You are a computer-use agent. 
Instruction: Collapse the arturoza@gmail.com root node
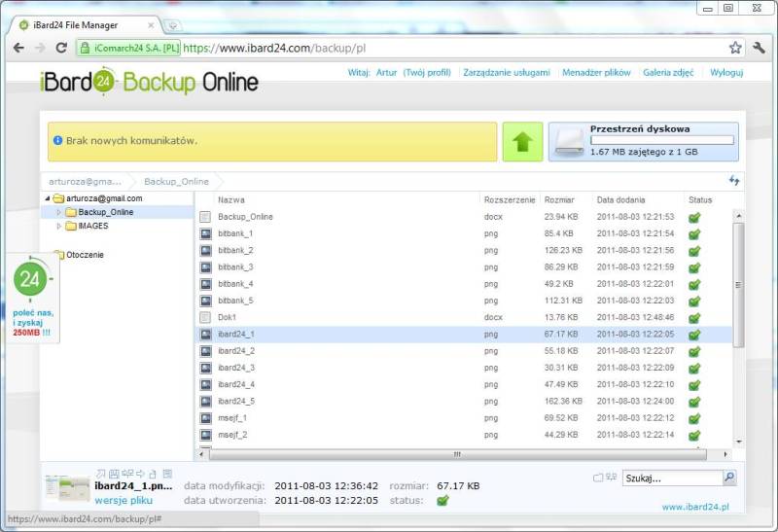point(47,198)
